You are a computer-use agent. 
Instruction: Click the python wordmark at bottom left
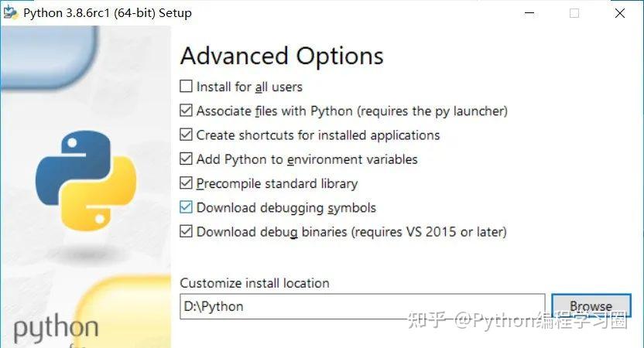(56, 328)
